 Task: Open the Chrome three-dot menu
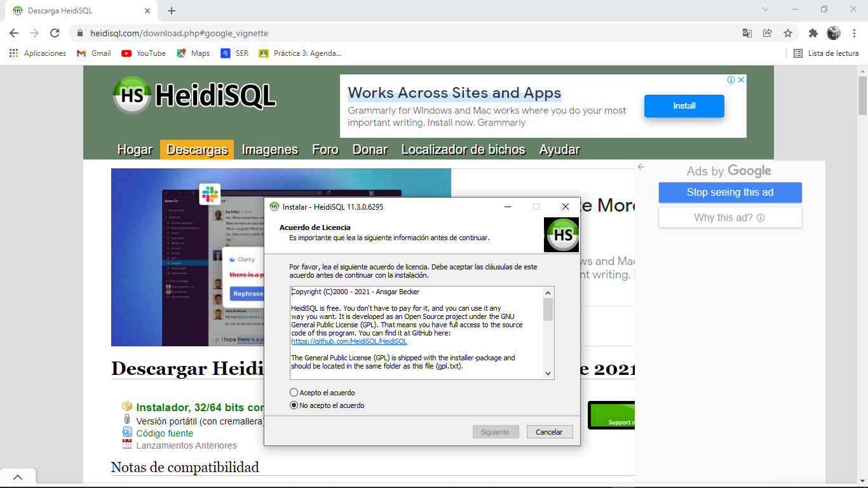click(x=855, y=32)
